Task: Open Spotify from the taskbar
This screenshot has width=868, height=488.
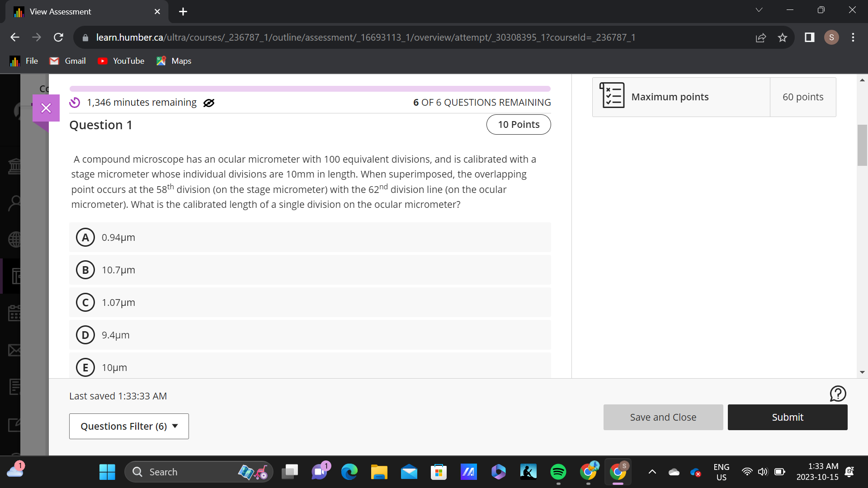Action: [558, 472]
